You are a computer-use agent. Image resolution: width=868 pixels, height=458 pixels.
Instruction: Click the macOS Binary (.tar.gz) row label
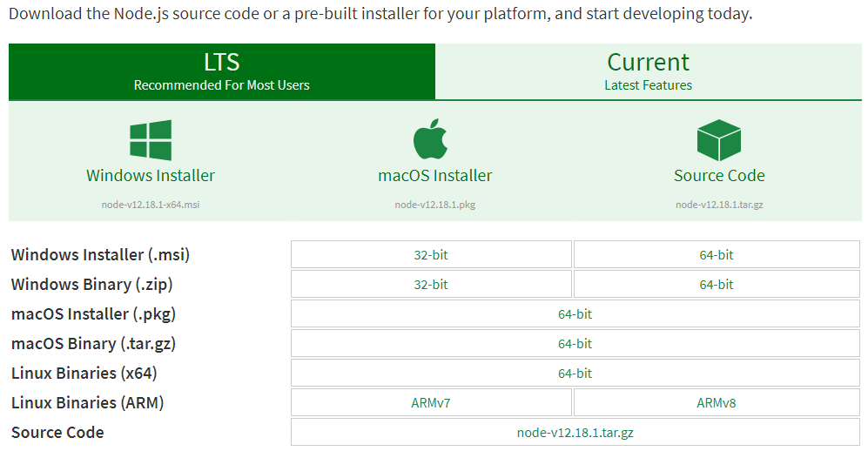pos(93,343)
